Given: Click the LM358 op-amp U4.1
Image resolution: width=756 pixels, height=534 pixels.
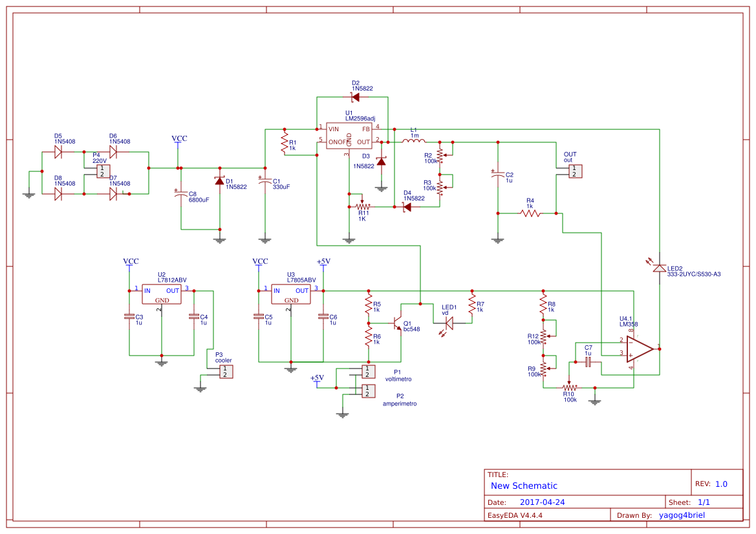Looking at the screenshot, I should [637, 348].
